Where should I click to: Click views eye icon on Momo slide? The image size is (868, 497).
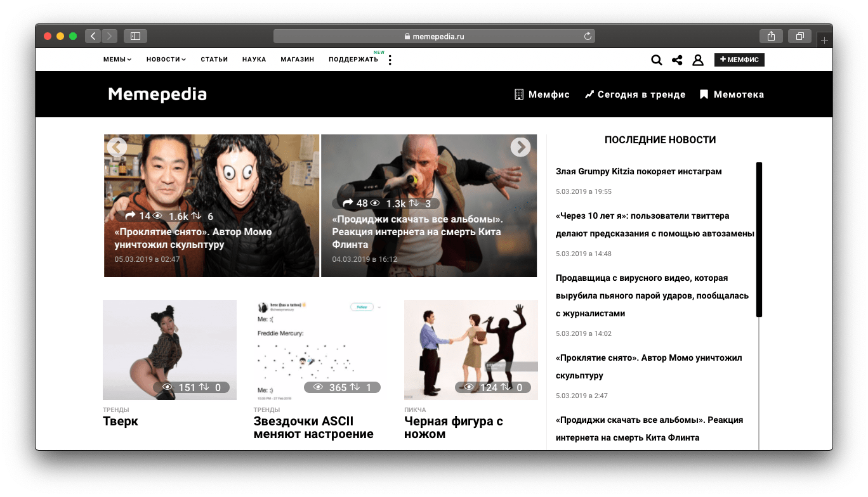[157, 216]
